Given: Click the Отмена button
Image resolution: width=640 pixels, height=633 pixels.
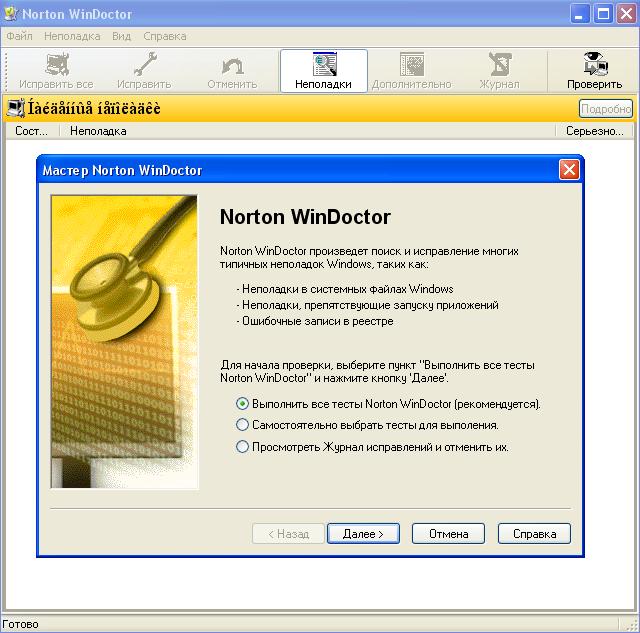Looking at the screenshot, I should pos(449,533).
